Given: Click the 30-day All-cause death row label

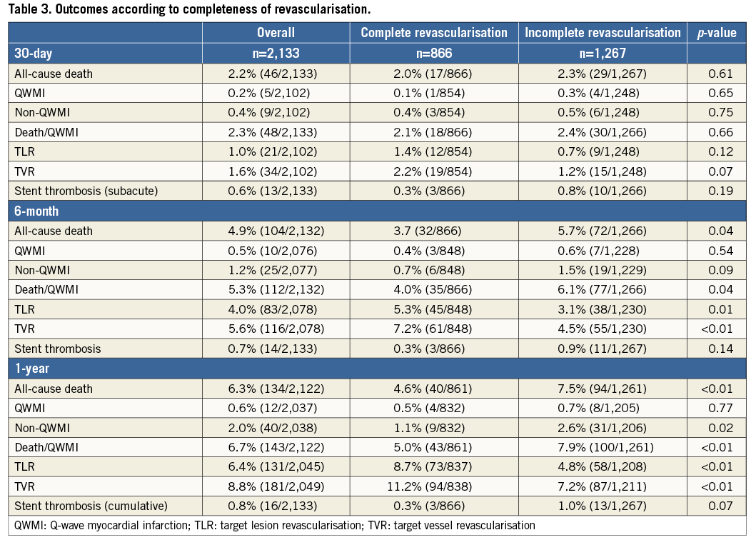Looking at the screenshot, I should [54, 73].
